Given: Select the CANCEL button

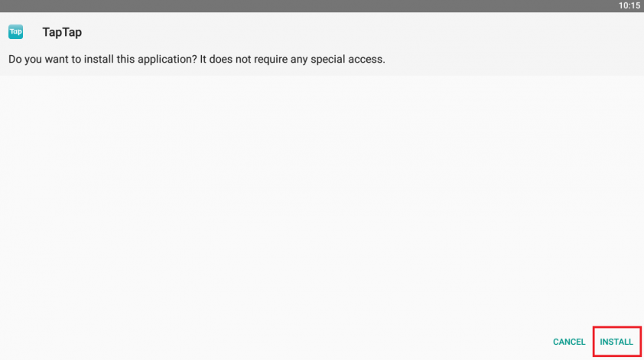Looking at the screenshot, I should pyautogui.click(x=569, y=342).
